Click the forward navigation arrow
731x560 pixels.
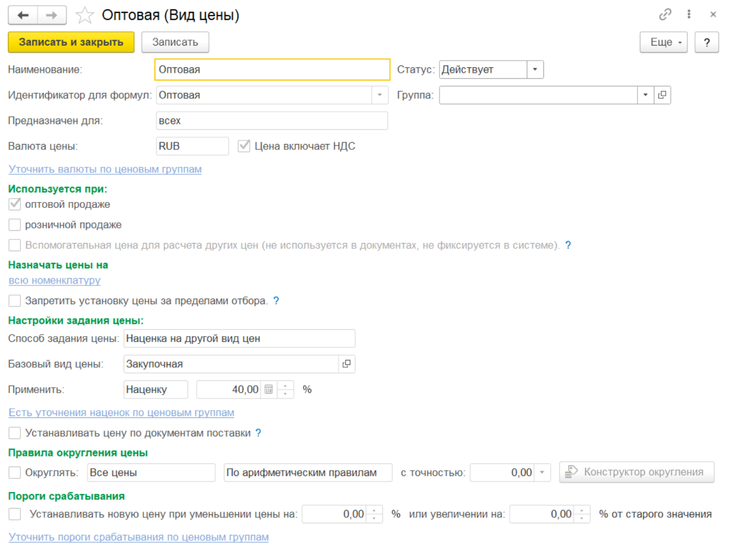[52, 15]
